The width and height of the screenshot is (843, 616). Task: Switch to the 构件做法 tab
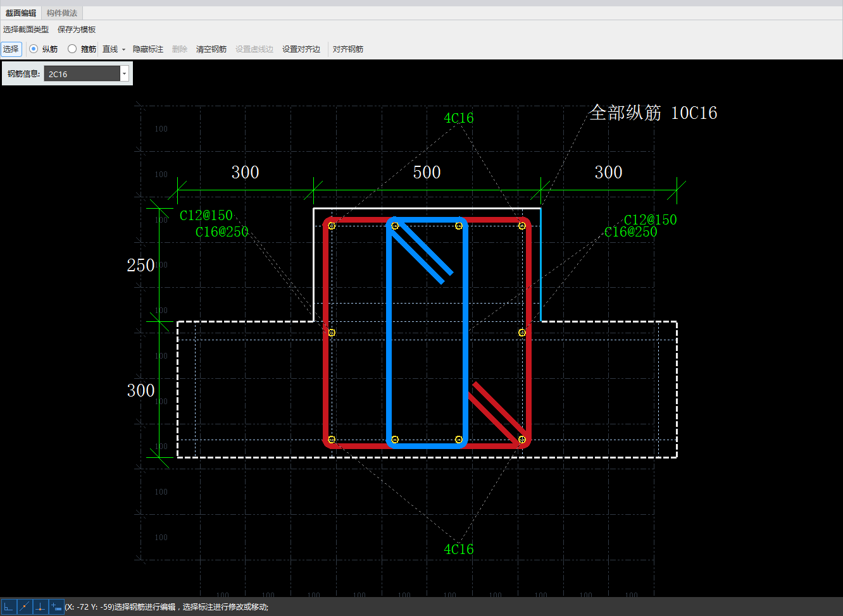click(x=62, y=13)
